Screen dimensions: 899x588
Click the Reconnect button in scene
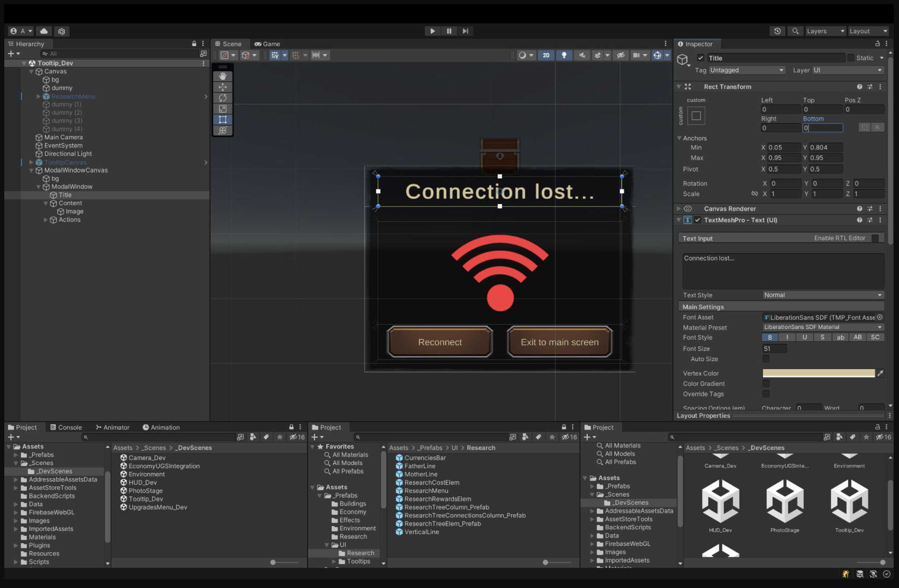coord(440,342)
